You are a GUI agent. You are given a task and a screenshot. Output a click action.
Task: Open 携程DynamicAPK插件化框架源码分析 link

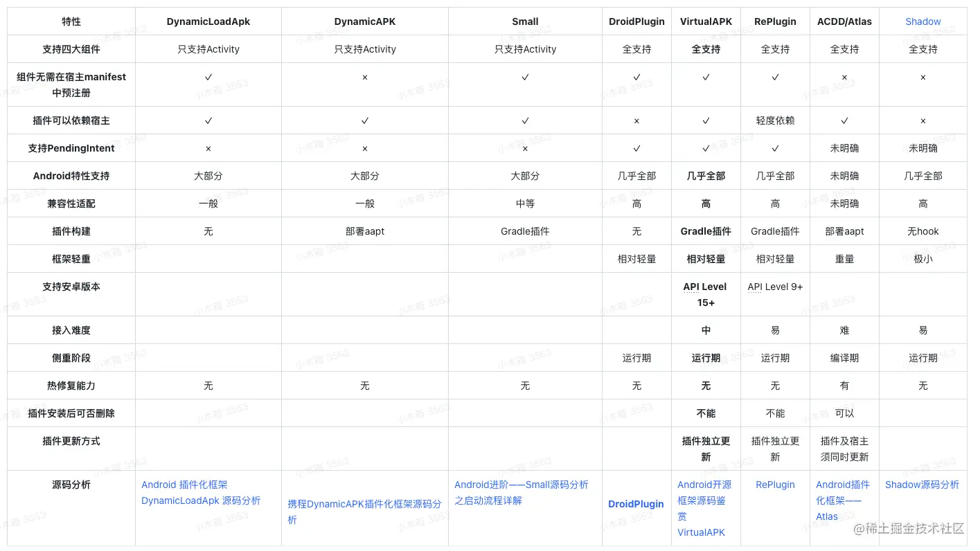coord(364,512)
